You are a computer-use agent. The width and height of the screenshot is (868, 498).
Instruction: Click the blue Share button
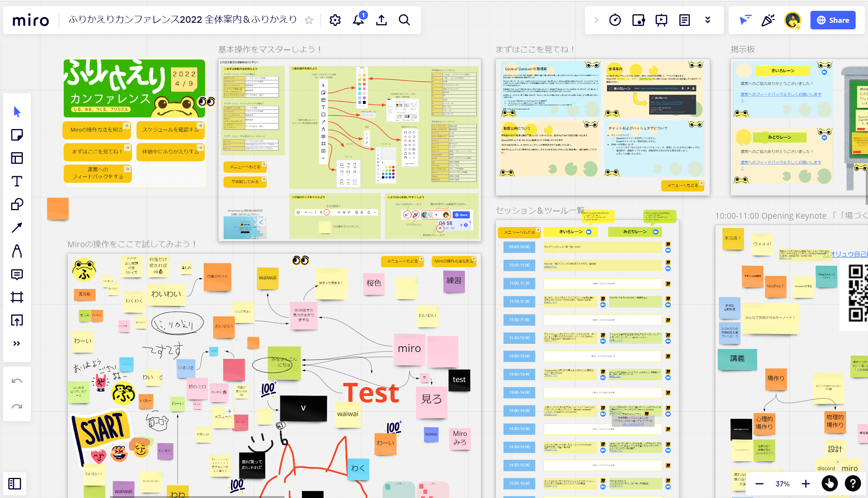coord(833,20)
